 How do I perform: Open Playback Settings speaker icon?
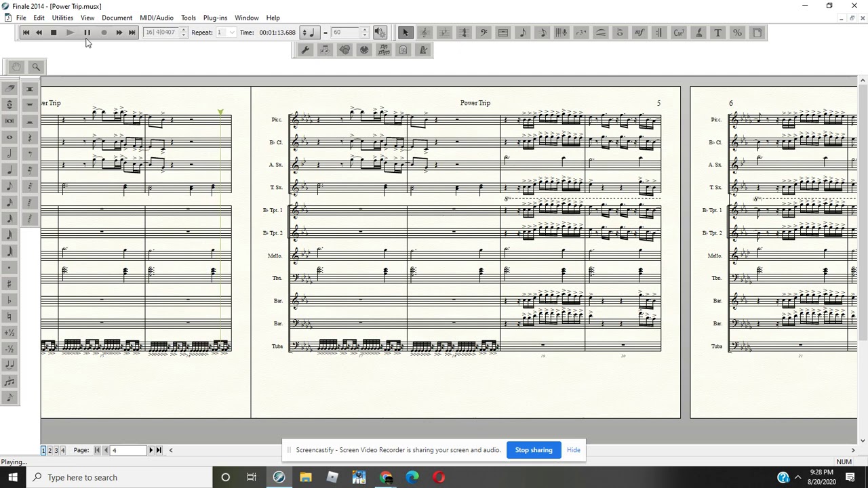380,33
